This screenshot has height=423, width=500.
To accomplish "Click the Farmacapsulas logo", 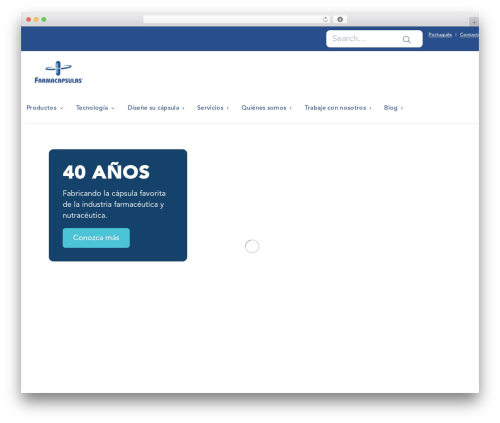I will click(59, 72).
